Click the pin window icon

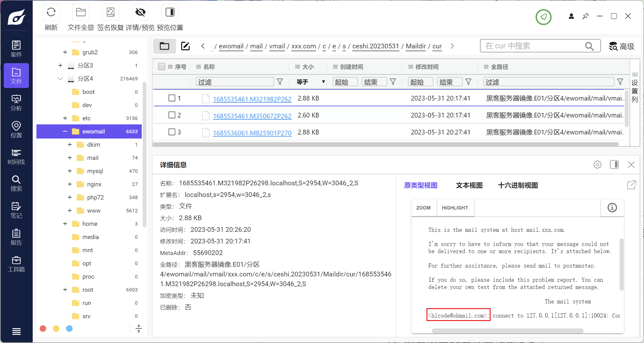(585, 16)
